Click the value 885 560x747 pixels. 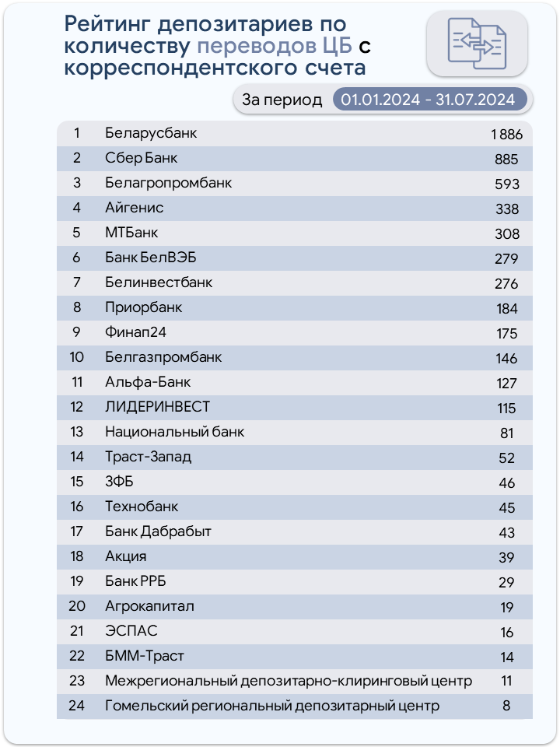pyautogui.click(x=506, y=160)
